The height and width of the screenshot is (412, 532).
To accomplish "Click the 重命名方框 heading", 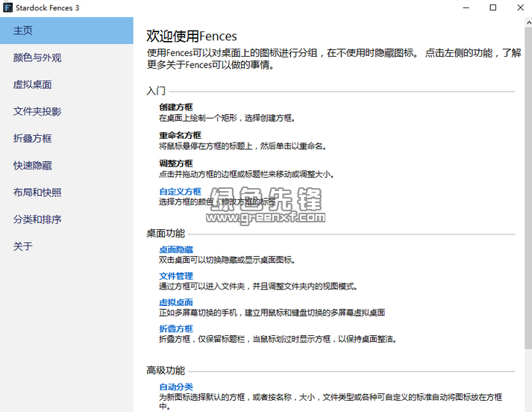I will coord(180,135).
